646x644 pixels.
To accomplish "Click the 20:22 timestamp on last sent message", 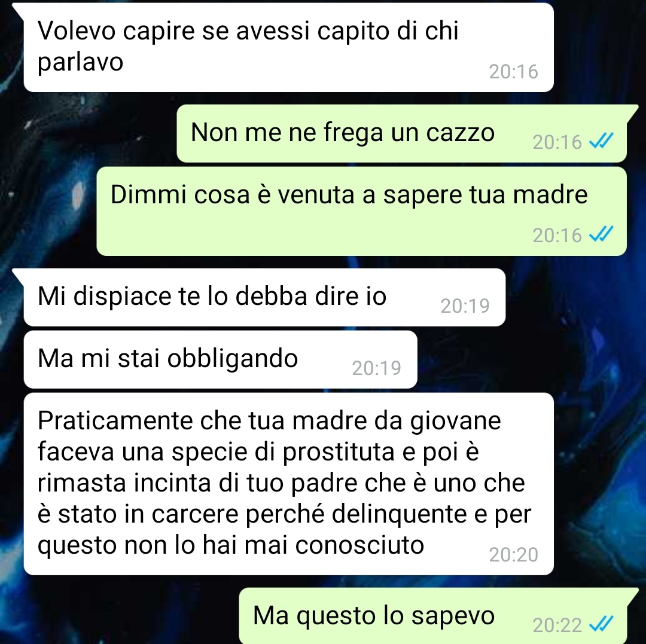I will tap(557, 625).
